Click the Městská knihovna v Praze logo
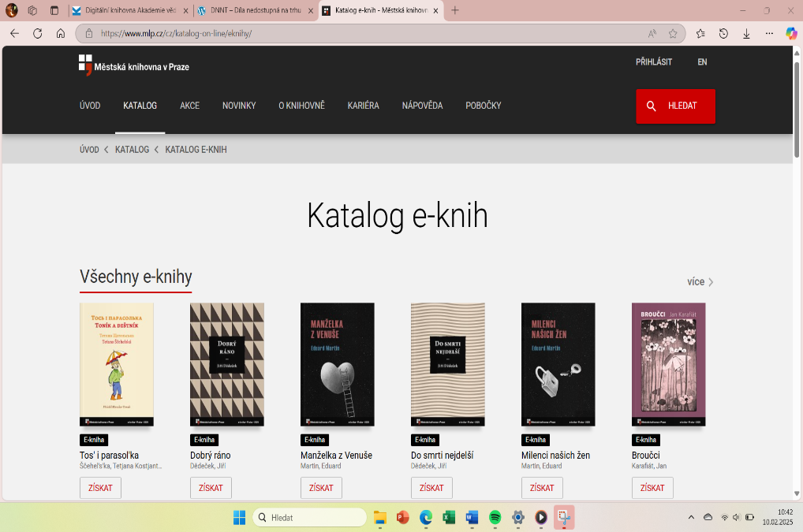The height and width of the screenshot is (532, 803). 134,65
